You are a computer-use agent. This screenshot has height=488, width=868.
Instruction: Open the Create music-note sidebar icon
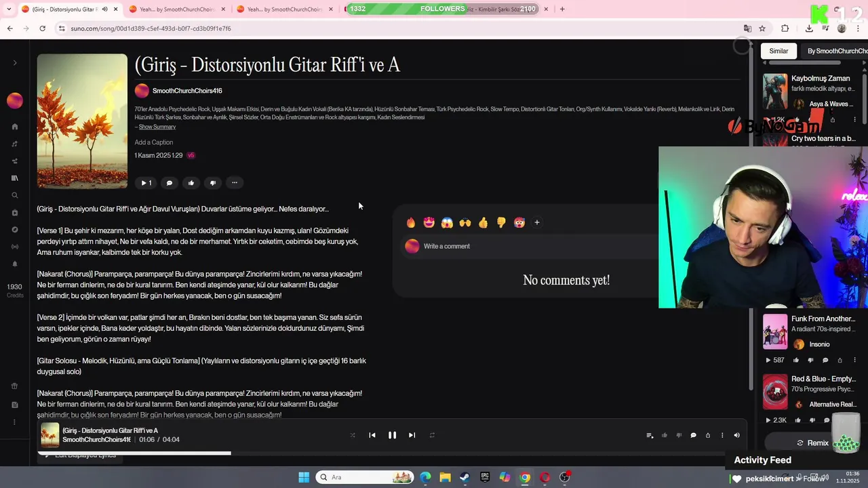[x=15, y=144]
